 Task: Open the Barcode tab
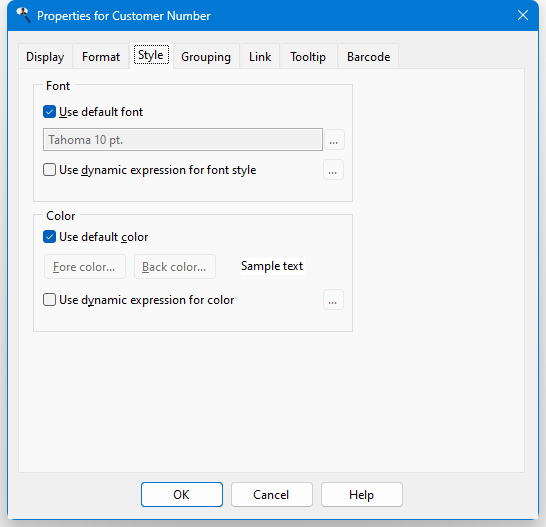pos(368,56)
